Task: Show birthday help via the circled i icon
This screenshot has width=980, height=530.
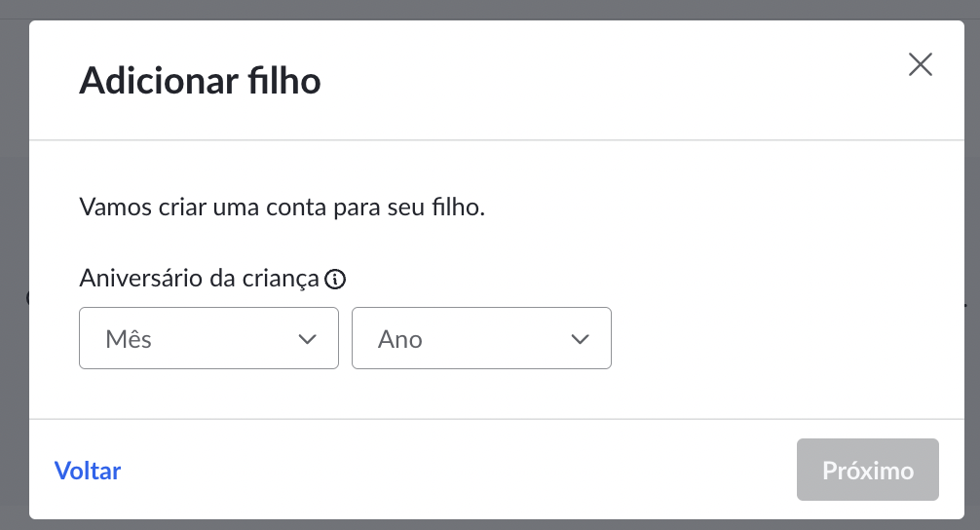Action: point(335,279)
